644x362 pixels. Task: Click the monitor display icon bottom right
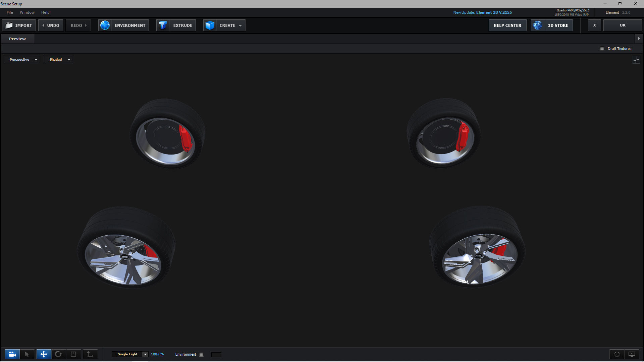coord(632,354)
